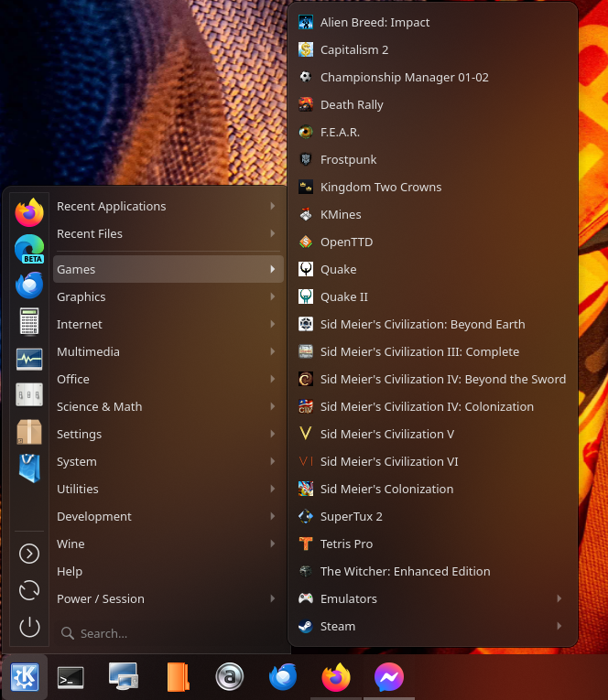Expand the Power / Session submenu
The width and height of the screenshot is (608, 700).
pos(167,598)
